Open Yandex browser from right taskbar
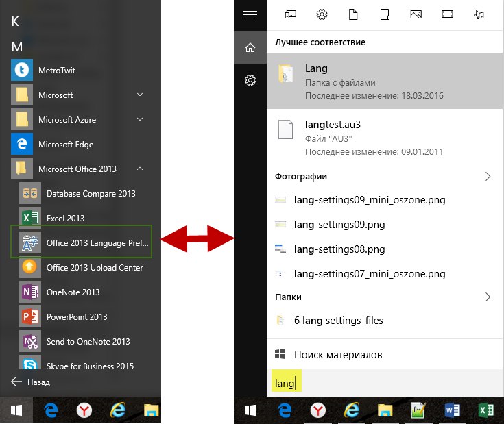 tap(318, 410)
